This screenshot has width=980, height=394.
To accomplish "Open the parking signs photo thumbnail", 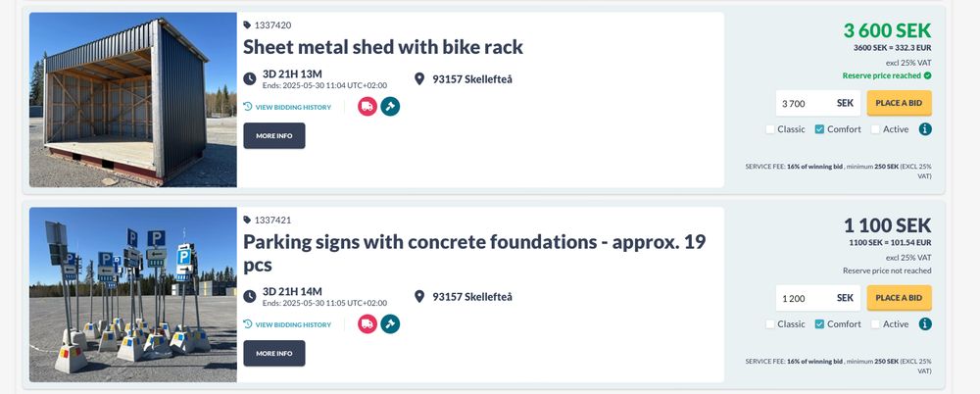I will 133,295.
